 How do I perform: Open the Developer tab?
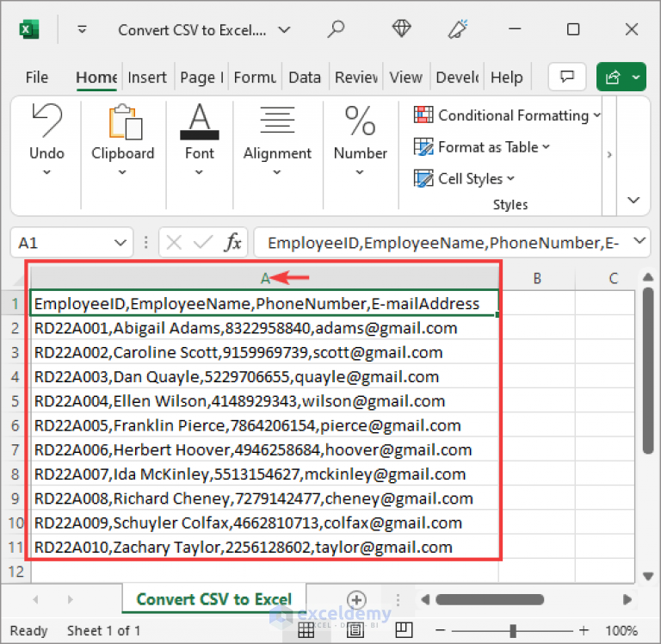tap(457, 77)
